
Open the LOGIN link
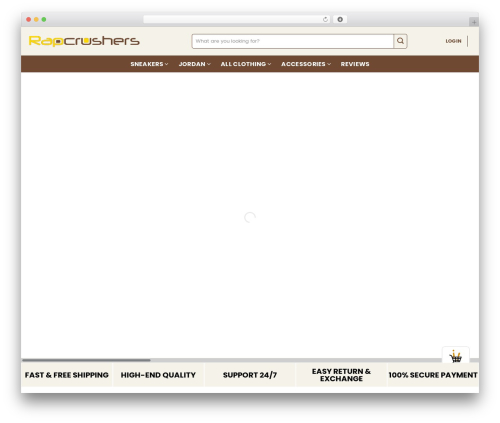click(x=453, y=41)
